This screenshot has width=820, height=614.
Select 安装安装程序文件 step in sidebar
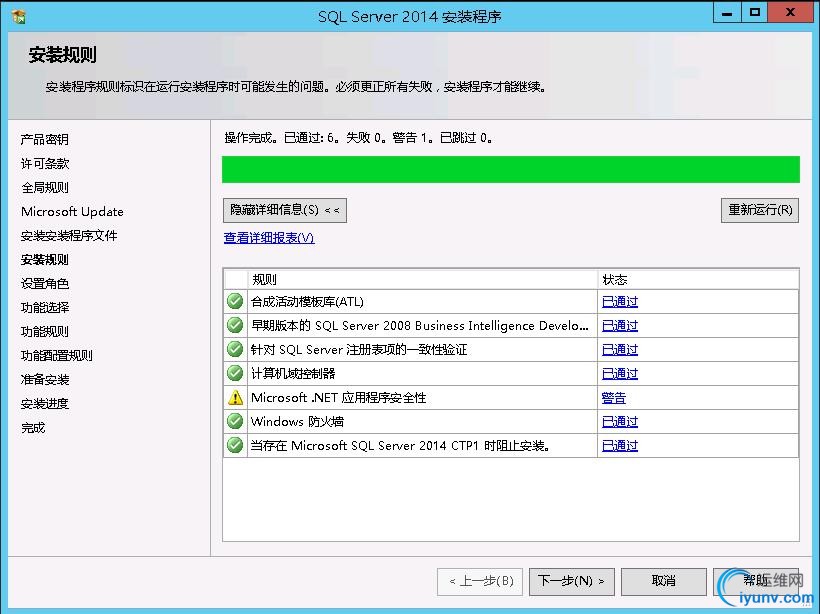(69, 236)
